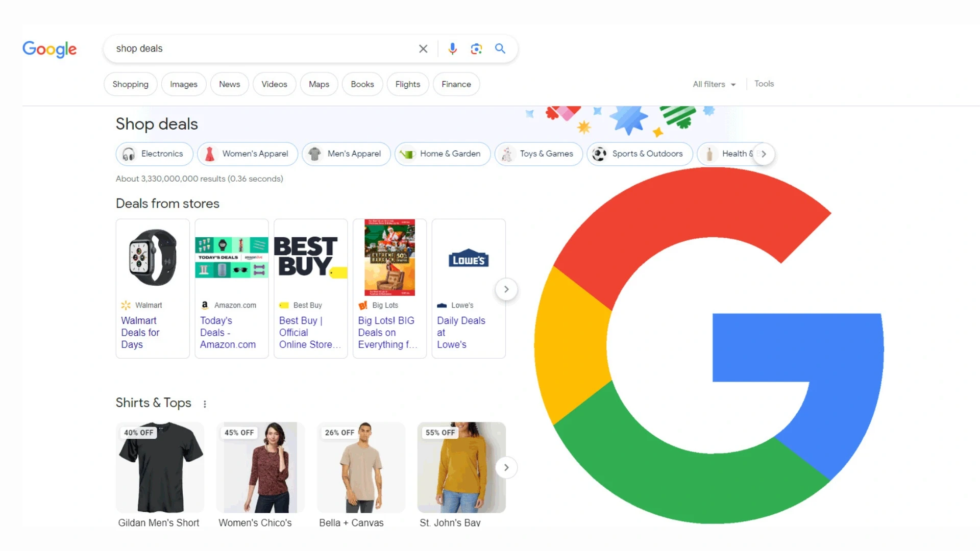Expand the All filters dropdown

[x=714, y=84]
